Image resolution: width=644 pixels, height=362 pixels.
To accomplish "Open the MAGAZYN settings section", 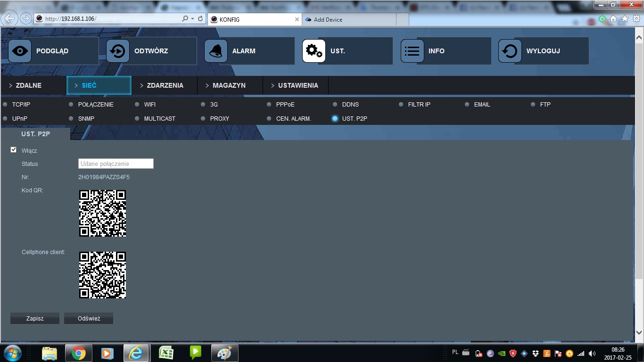I will click(230, 85).
